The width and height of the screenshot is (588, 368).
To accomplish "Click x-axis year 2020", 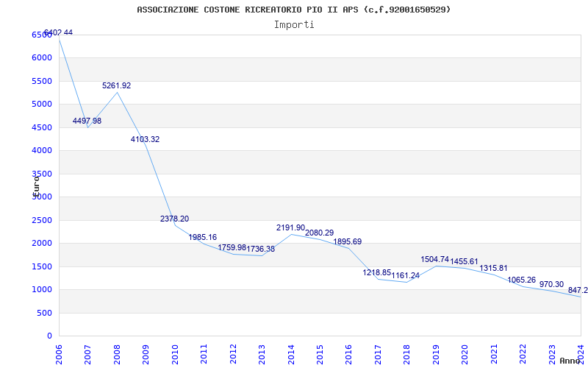I will [465, 354].
